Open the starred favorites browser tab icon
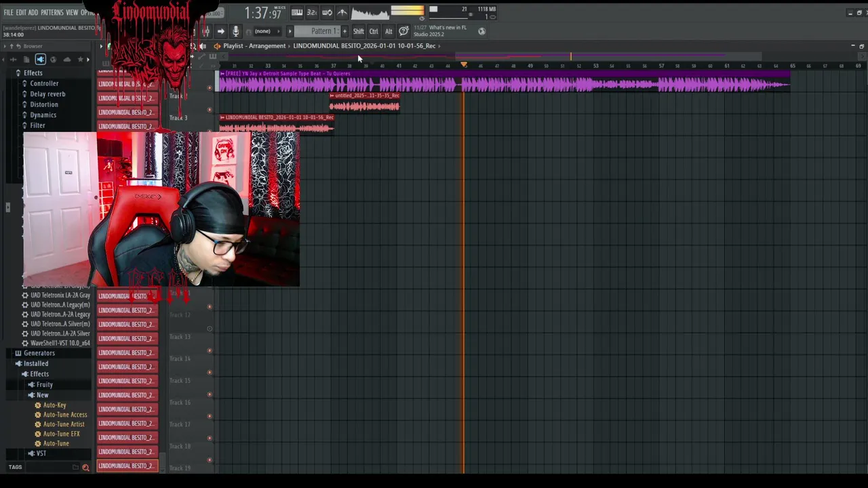 click(80, 60)
